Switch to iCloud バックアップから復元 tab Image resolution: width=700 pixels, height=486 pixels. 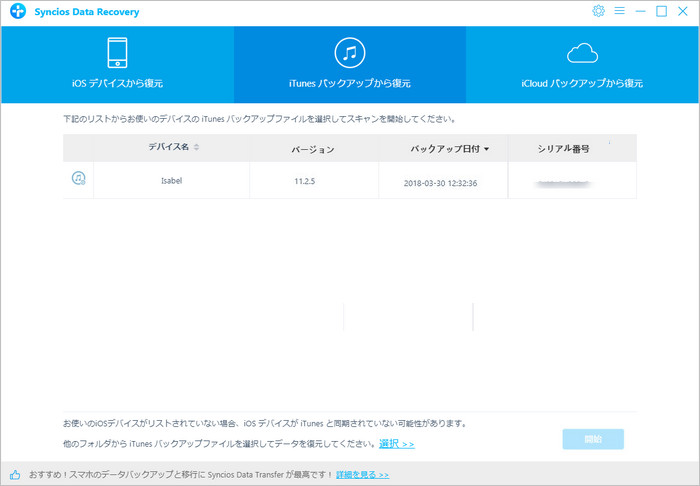click(582, 65)
